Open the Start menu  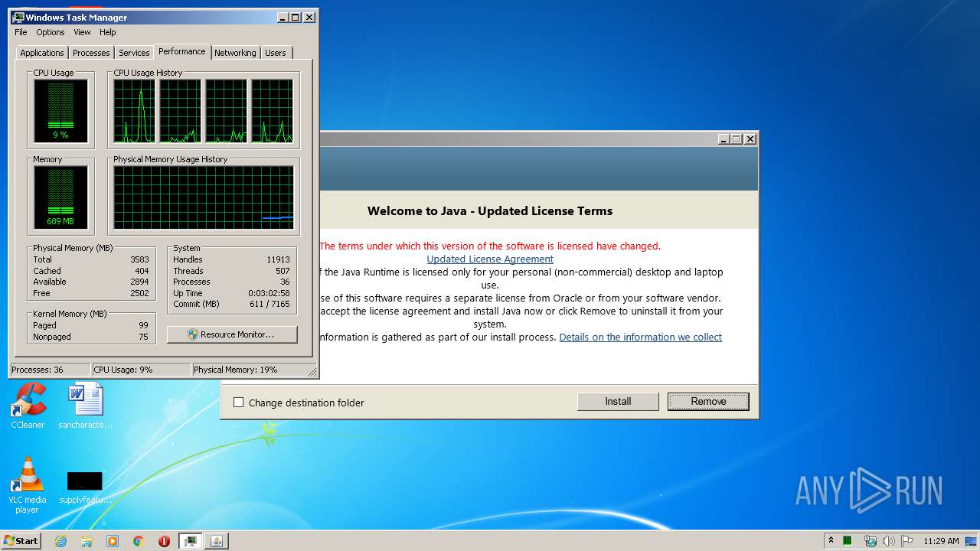pyautogui.click(x=21, y=541)
